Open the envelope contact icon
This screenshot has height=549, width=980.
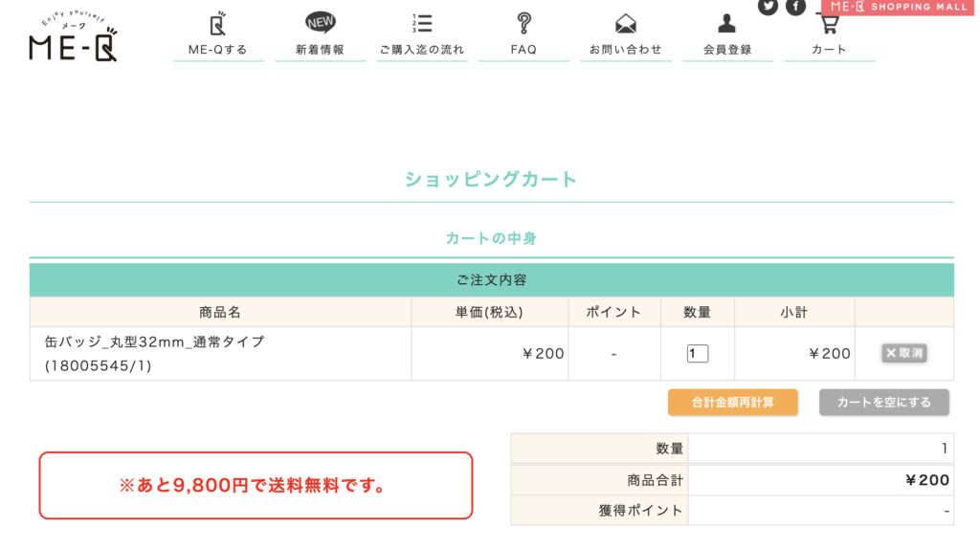626,24
